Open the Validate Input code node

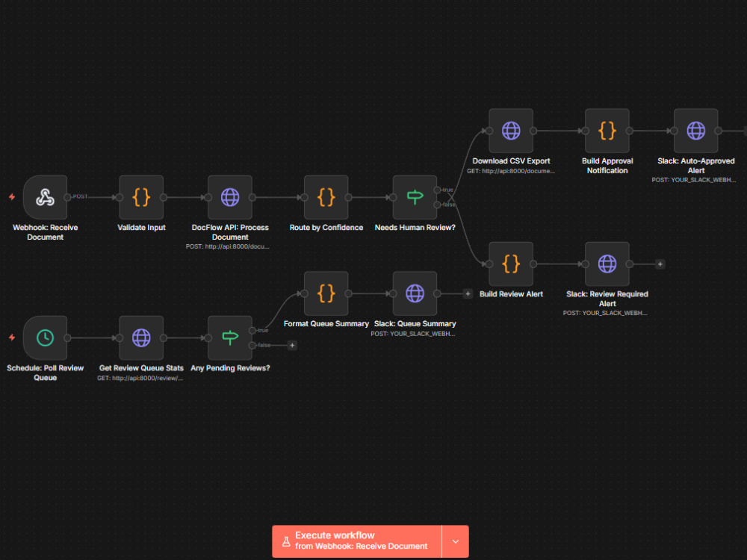tap(141, 197)
